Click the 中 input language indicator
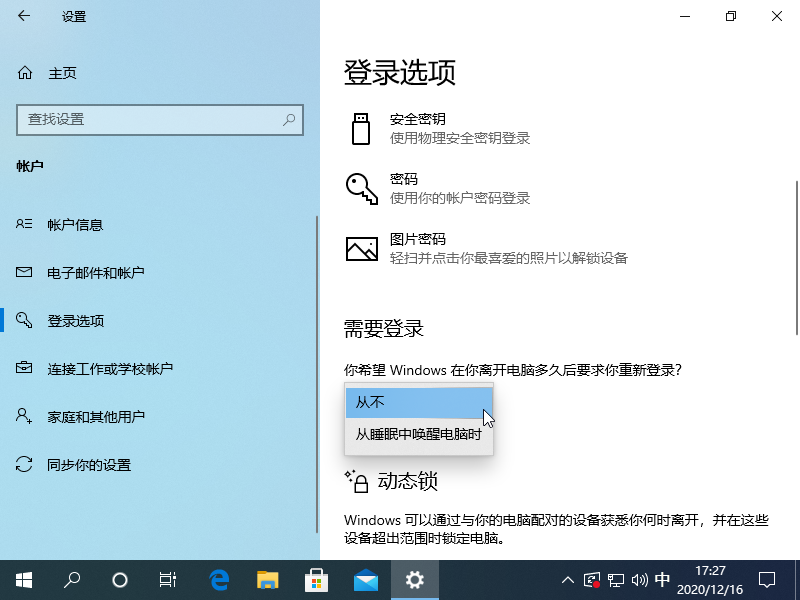The image size is (800, 600). tap(662, 580)
